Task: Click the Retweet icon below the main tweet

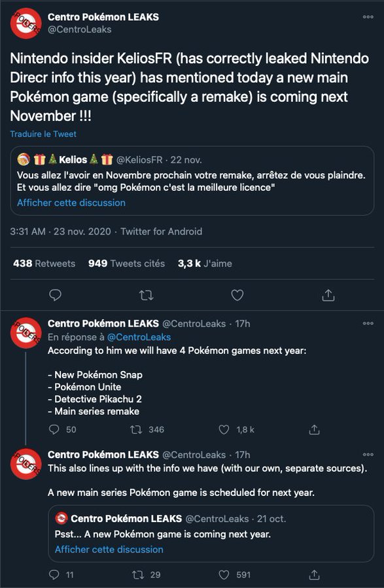Action: 147,295
